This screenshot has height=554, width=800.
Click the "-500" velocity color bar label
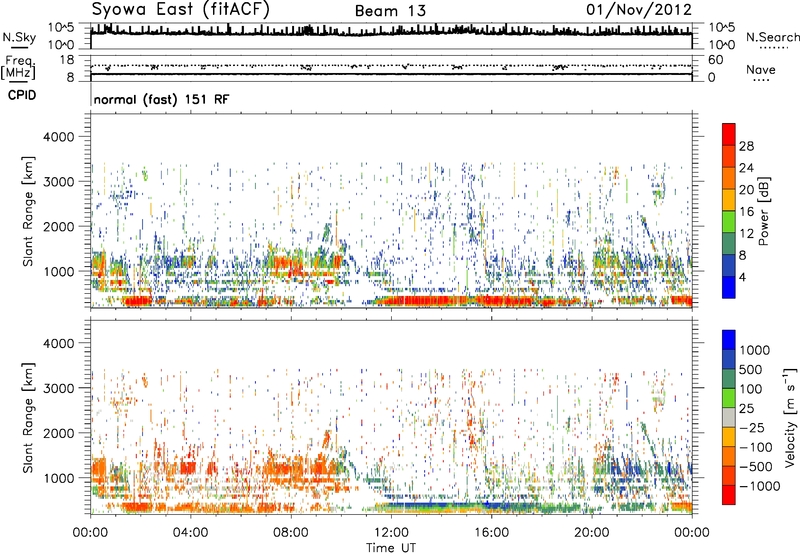tap(756, 467)
